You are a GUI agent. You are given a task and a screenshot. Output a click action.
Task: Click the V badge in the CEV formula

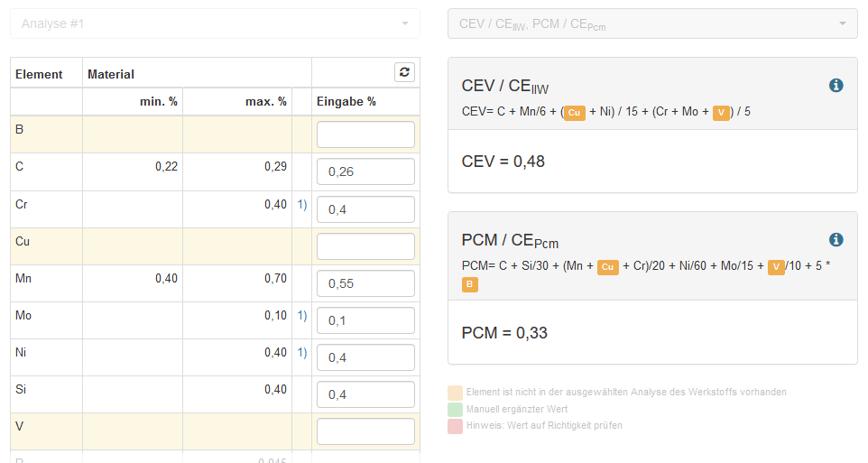[x=721, y=113]
